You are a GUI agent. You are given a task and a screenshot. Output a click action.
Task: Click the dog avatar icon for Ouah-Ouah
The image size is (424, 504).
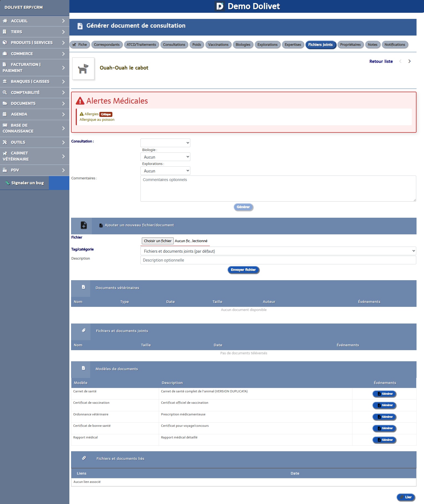pyautogui.click(x=83, y=69)
